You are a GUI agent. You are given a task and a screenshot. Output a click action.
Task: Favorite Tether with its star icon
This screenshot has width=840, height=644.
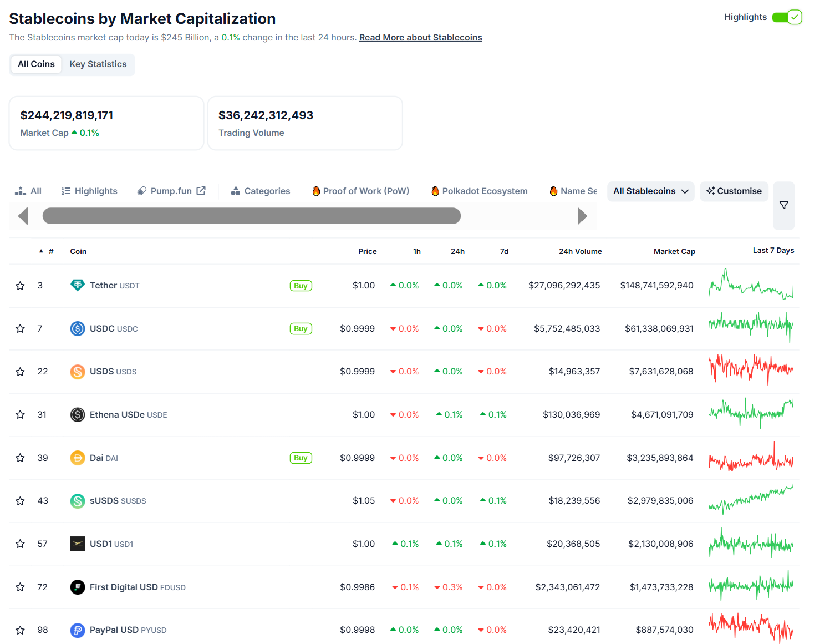point(21,286)
